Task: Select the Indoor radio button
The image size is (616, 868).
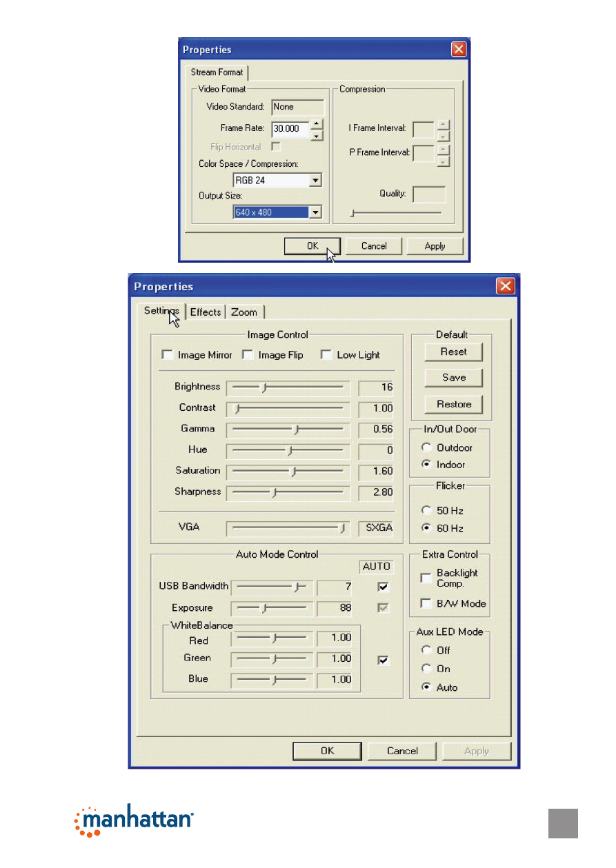Action: click(426, 465)
